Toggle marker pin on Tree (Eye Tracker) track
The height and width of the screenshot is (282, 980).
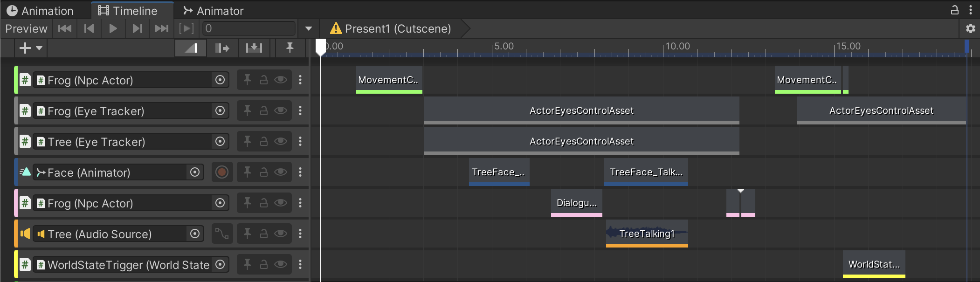point(247,141)
